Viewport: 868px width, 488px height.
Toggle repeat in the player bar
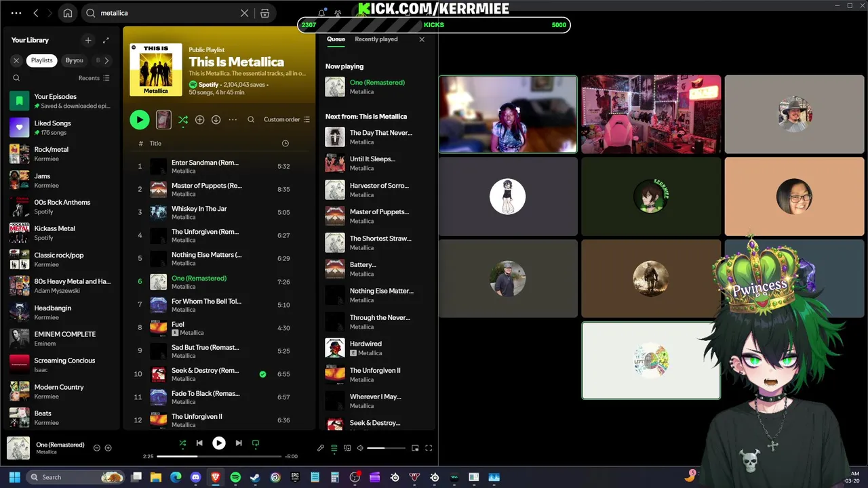point(256,443)
